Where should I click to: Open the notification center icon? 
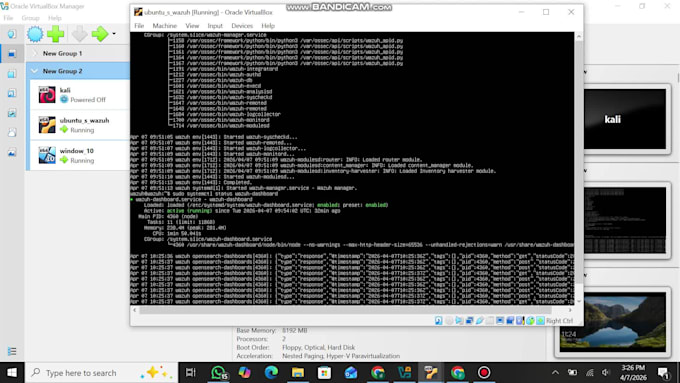tap(663, 373)
